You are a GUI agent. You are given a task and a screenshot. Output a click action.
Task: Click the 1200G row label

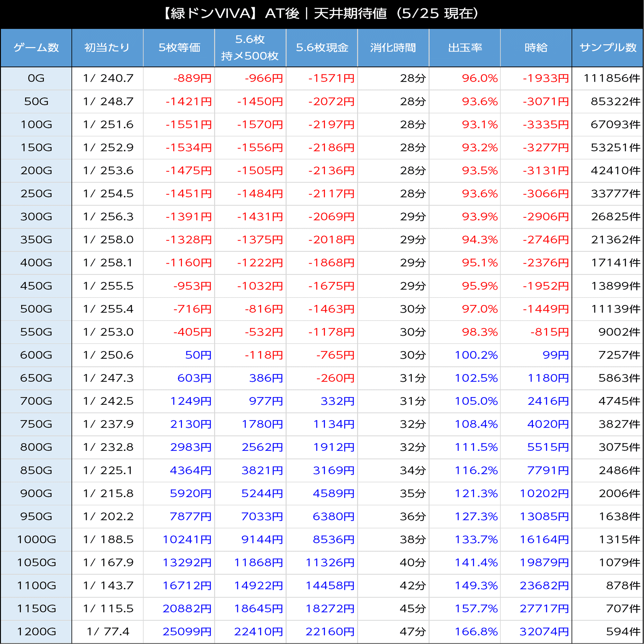pos(36,632)
